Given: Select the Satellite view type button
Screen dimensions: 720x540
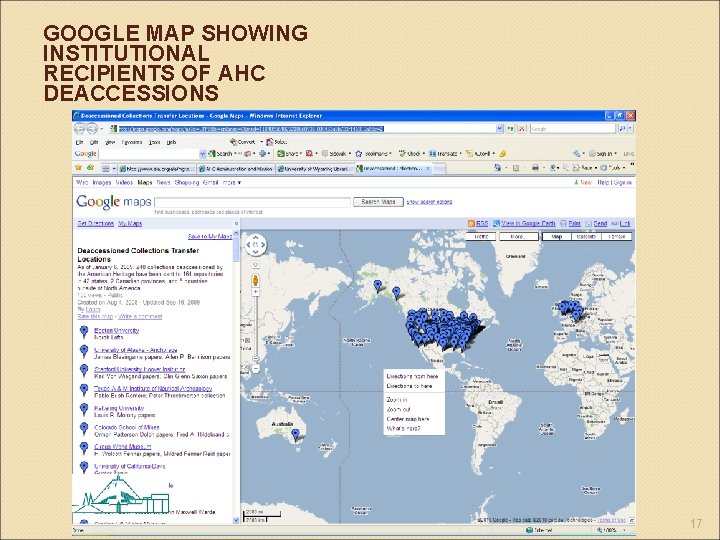Looking at the screenshot, I should point(586,236).
